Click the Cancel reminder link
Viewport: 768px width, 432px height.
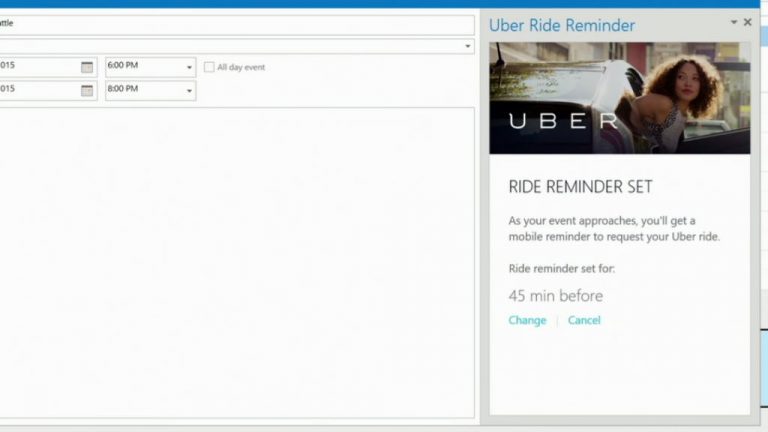tap(584, 320)
